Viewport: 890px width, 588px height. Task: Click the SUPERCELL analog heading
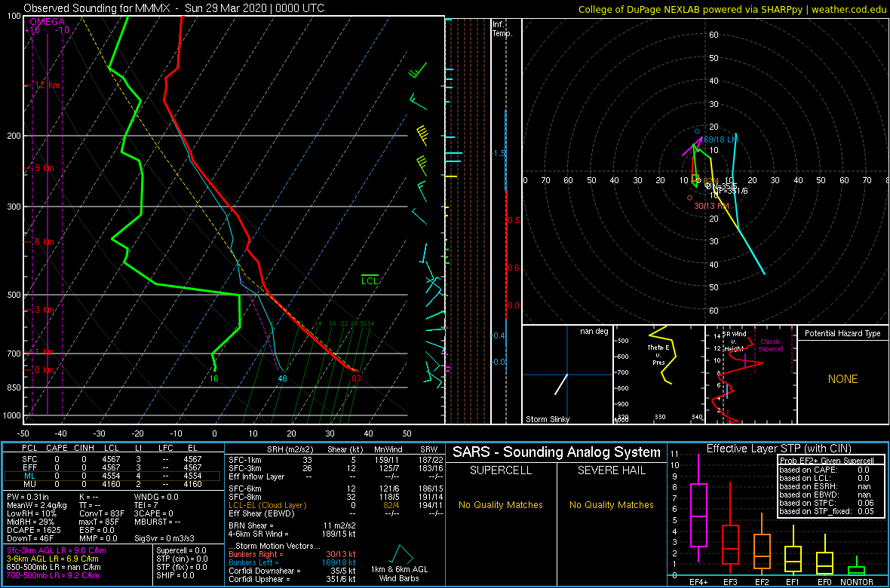pos(500,470)
